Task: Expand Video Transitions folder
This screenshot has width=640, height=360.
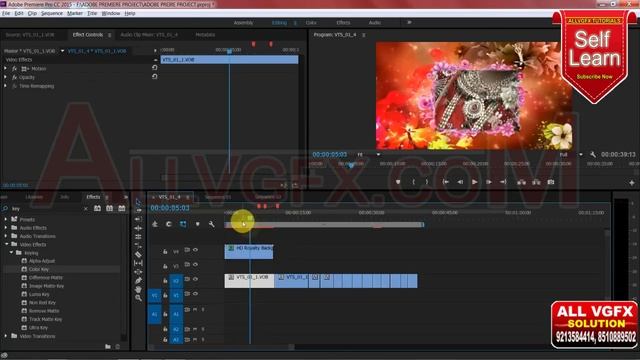Action: (x=6, y=336)
